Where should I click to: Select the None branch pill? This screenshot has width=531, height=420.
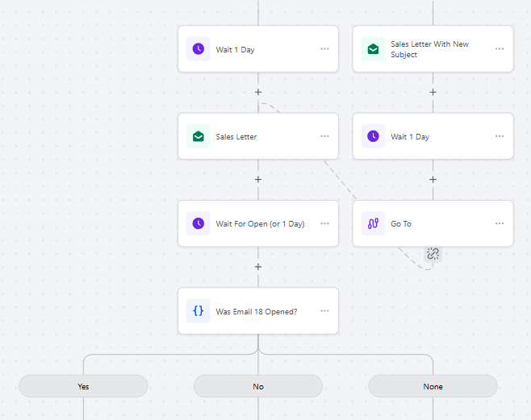433,386
